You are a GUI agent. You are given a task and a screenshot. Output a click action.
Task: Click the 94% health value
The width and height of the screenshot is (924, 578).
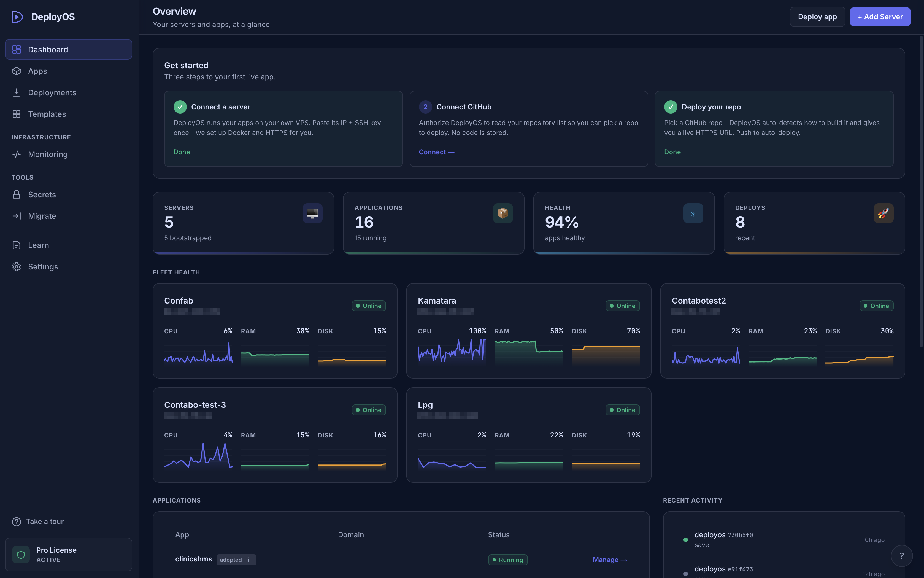[561, 222]
